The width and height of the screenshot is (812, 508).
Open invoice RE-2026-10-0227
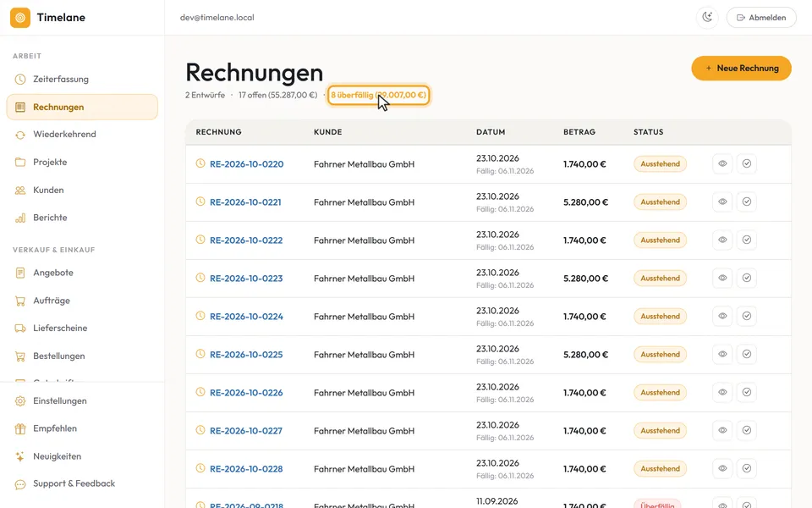(246, 431)
